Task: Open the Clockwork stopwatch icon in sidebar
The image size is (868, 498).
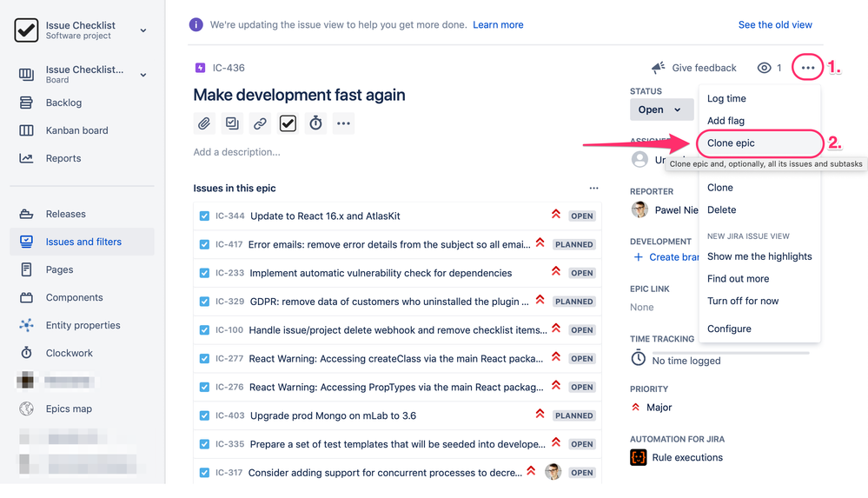Action: (26, 353)
